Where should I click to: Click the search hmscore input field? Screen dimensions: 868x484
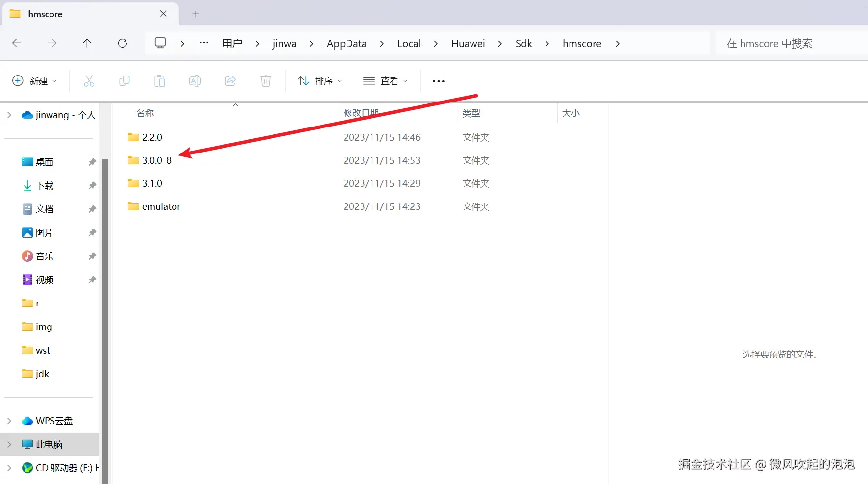coord(791,44)
